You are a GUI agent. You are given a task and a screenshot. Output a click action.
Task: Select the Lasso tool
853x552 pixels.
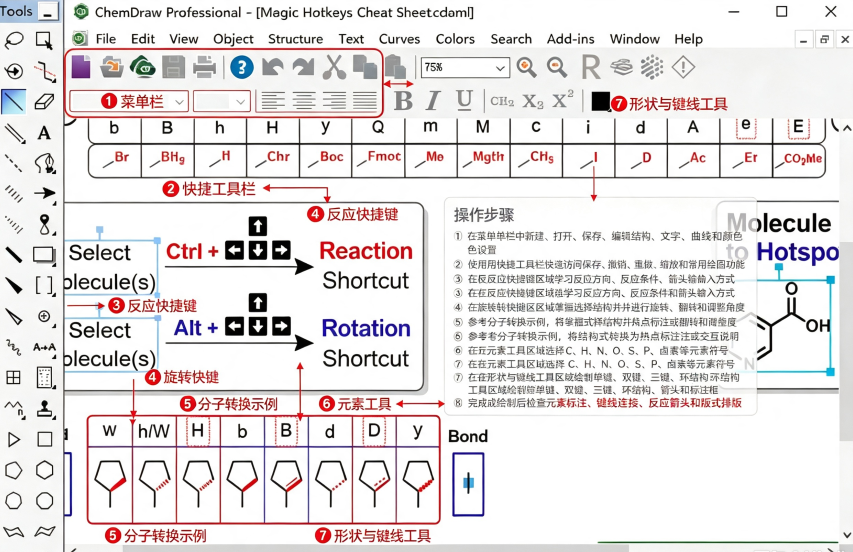[x=14, y=40]
